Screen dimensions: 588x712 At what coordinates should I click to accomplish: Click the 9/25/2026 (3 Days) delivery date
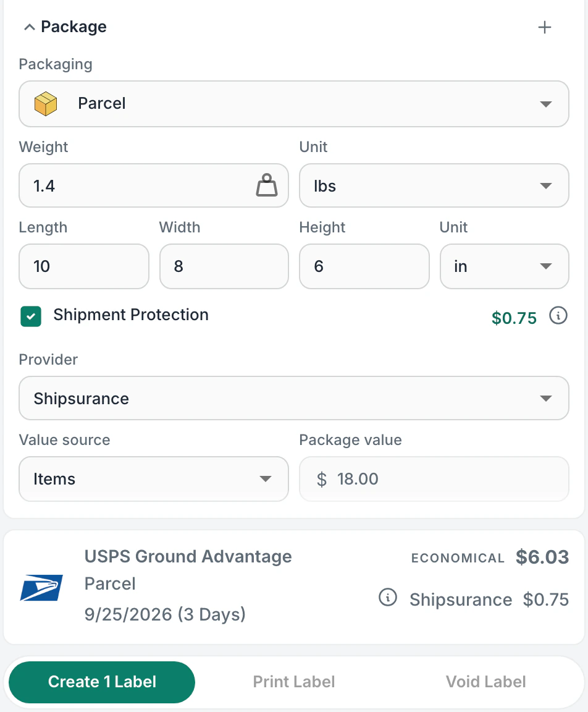point(165,614)
